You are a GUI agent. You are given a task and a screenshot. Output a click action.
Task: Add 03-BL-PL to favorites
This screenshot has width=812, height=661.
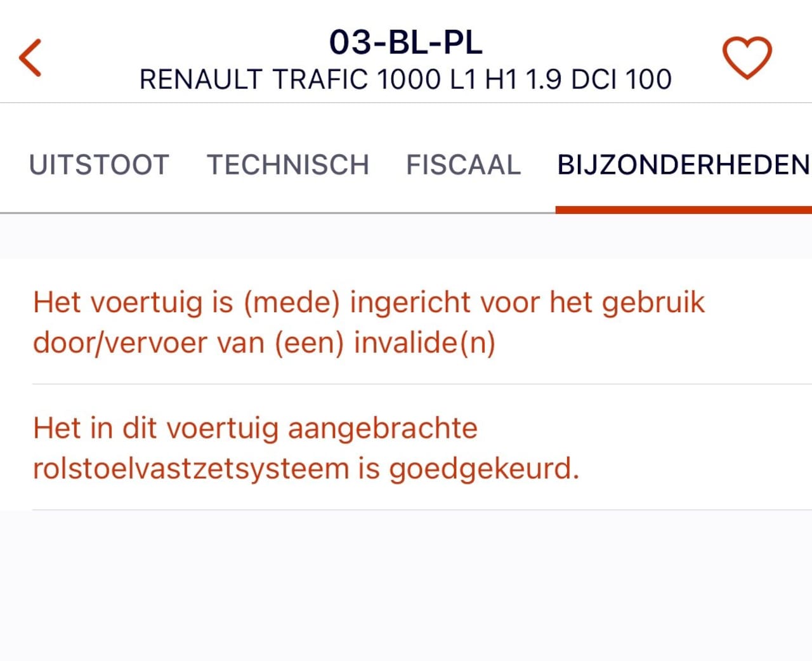[x=747, y=58]
